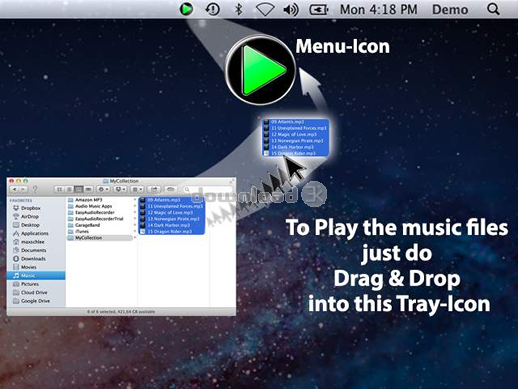The width and height of the screenshot is (518, 389).
Task: Switch Finder to list view
Action: (69, 189)
